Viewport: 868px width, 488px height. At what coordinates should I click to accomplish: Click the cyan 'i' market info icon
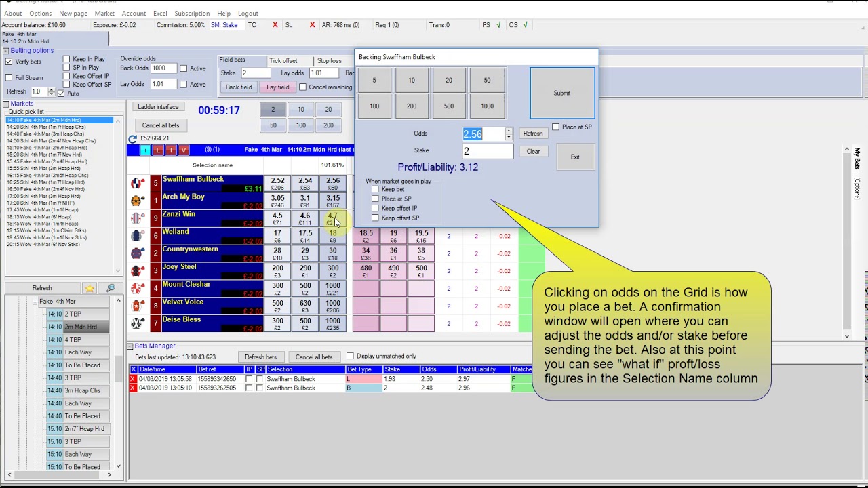(x=145, y=150)
